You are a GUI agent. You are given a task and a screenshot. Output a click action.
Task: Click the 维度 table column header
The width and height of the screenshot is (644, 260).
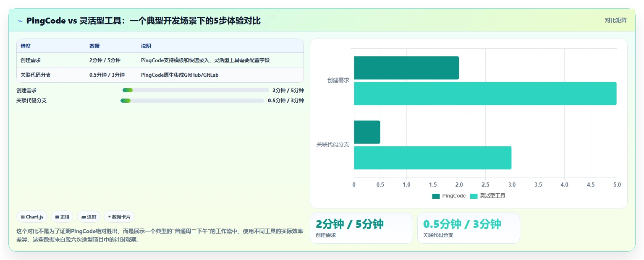click(x=26, y=46)
